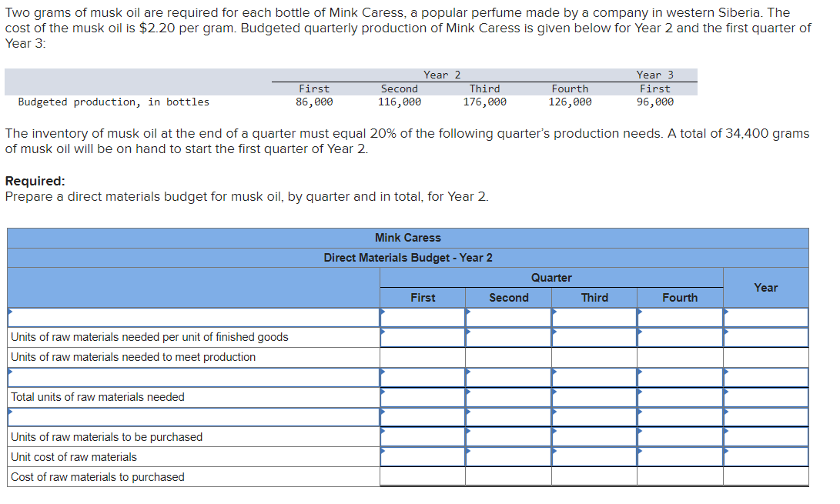
Task: Click Second quarter cell of units to be purchased
Action: coord(508,437)
